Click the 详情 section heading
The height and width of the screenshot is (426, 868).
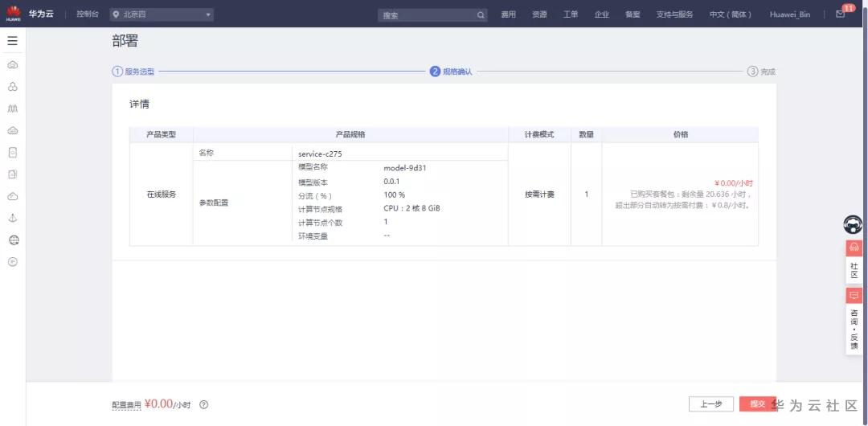click(x=139, y=104)
